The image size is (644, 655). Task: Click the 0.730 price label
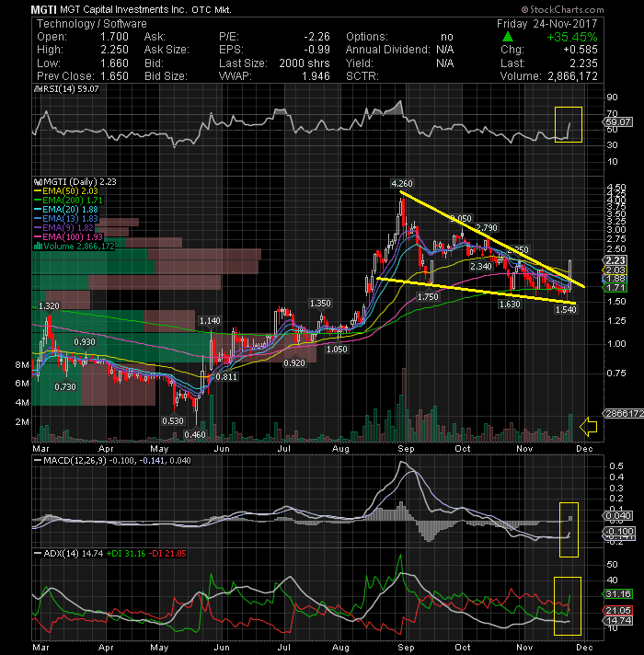pyautogui.click(x=65, y=386)
